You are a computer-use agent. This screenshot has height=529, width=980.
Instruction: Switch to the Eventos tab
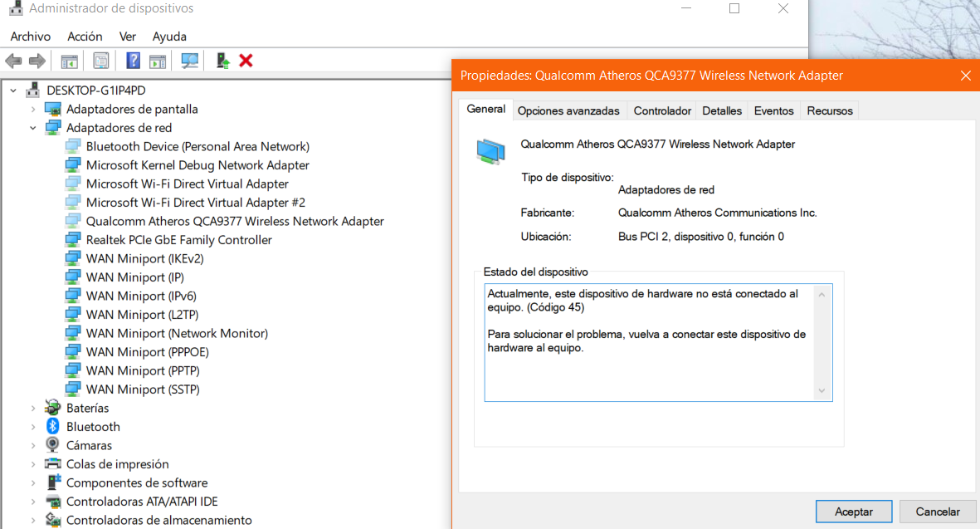coord(773,110)
